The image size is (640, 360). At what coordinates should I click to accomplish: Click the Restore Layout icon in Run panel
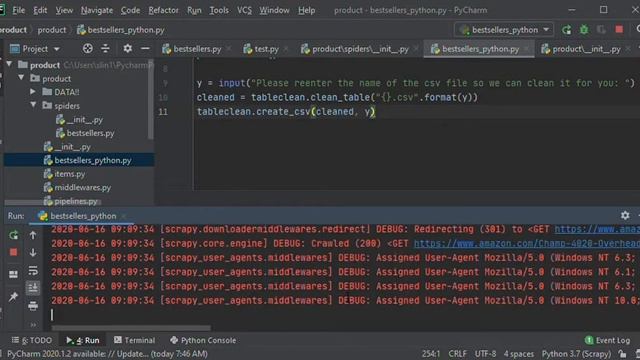click(x=13, y=274)
